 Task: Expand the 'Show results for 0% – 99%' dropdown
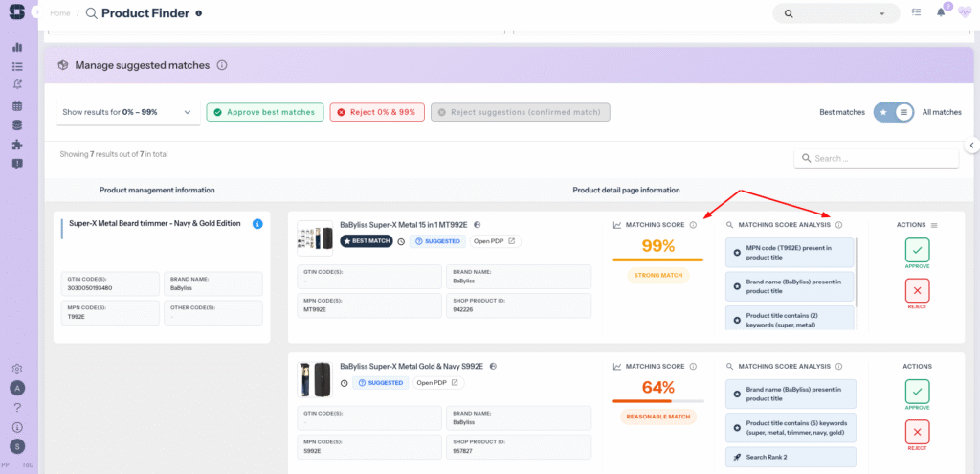[x=128, y=112]
